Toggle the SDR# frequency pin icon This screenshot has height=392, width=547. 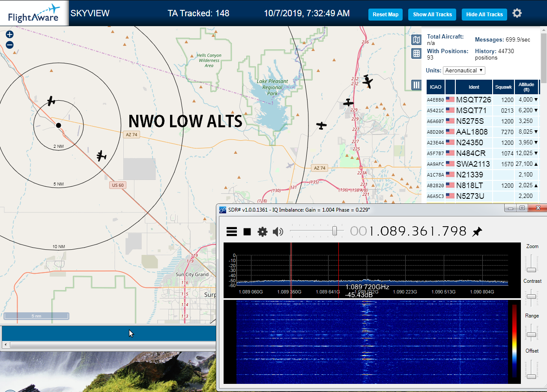click(477, 232)
